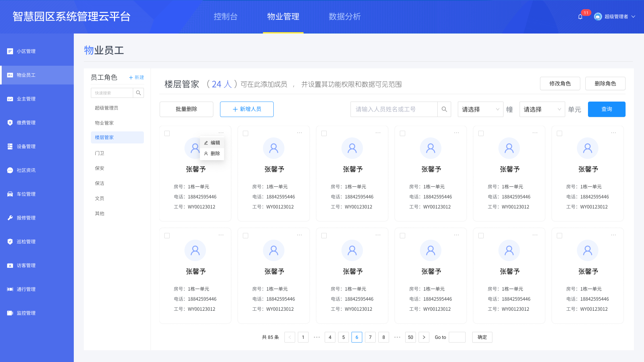Select the 缴费管理 sidebar icon

(x=10, y=122)
